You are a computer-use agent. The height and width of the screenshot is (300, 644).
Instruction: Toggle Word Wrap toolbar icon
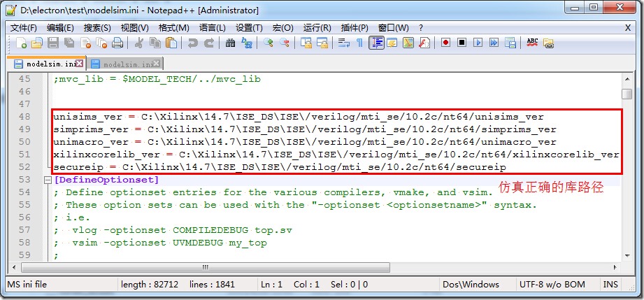[x=344, y=43]
